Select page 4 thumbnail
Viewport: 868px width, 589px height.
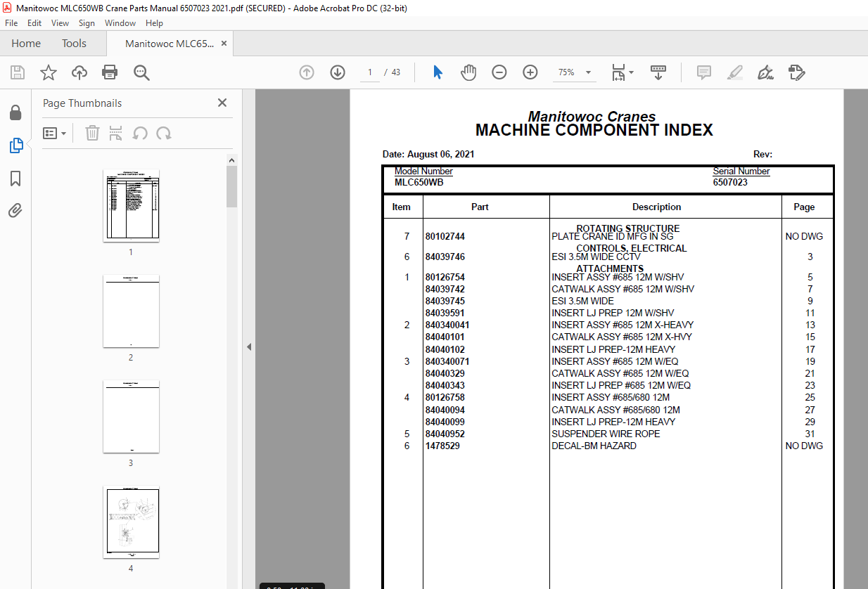(131, 522)
